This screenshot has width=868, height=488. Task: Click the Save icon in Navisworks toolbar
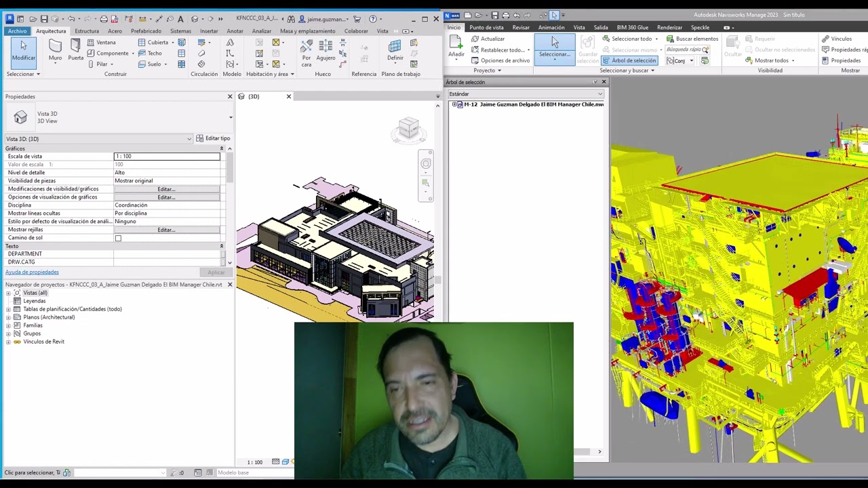[495, 15]
